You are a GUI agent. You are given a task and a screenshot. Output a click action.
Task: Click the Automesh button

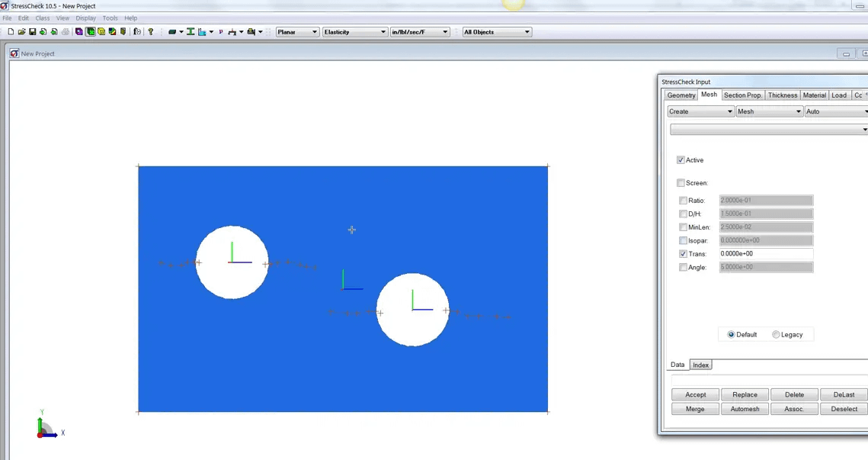point(745,408)
